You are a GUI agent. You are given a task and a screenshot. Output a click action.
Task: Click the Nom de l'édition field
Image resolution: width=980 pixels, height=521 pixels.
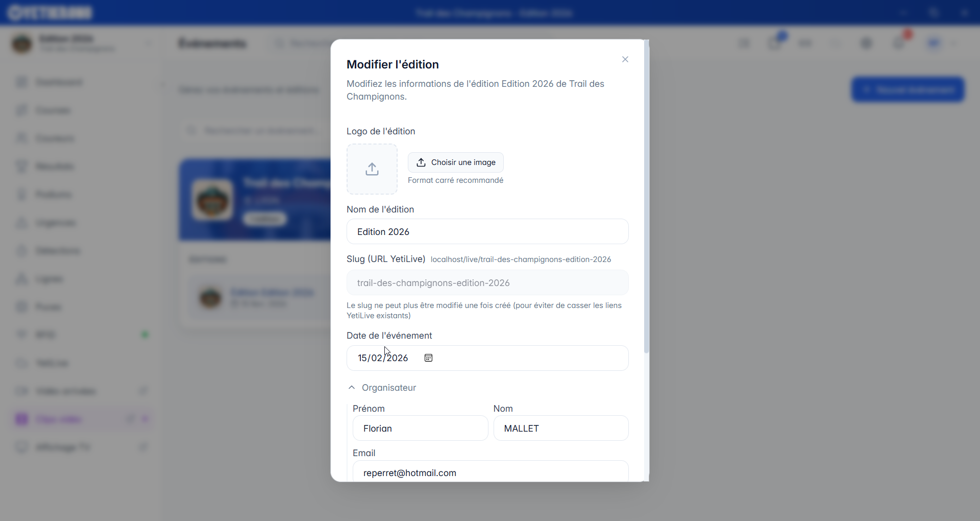pyautogui.click(x=487, y=232)
